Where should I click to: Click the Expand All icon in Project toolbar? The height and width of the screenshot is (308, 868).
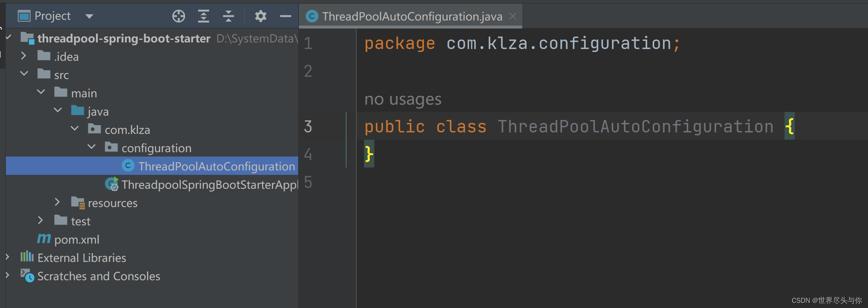203,16
